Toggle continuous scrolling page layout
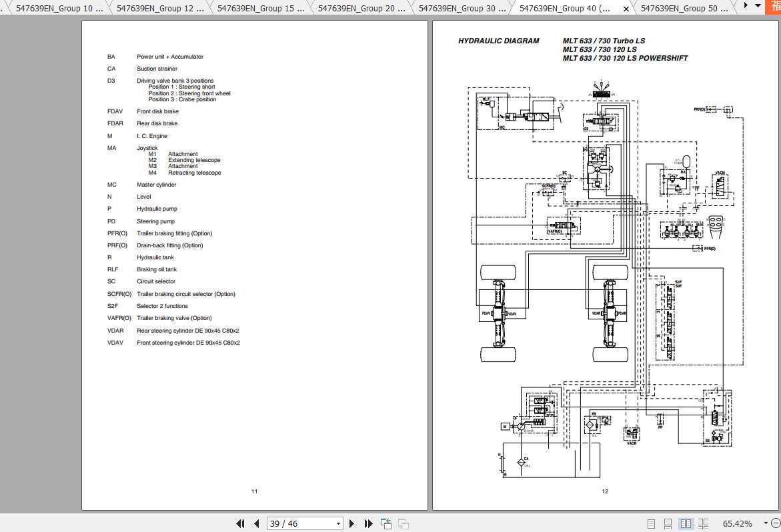The width and height of the screenshot is (781, 532). (668, 523)
